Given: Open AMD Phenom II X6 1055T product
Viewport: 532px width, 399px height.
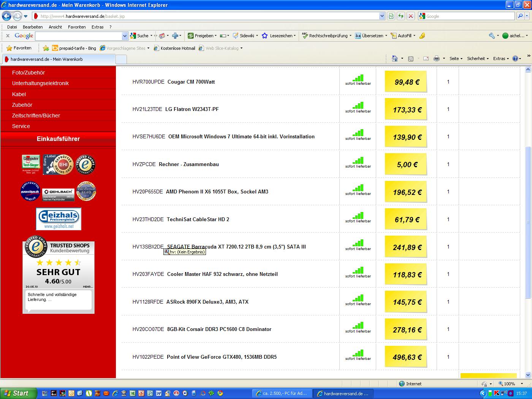Looking at the screenshot, I should pyautogui.click(x=217, y=192).
